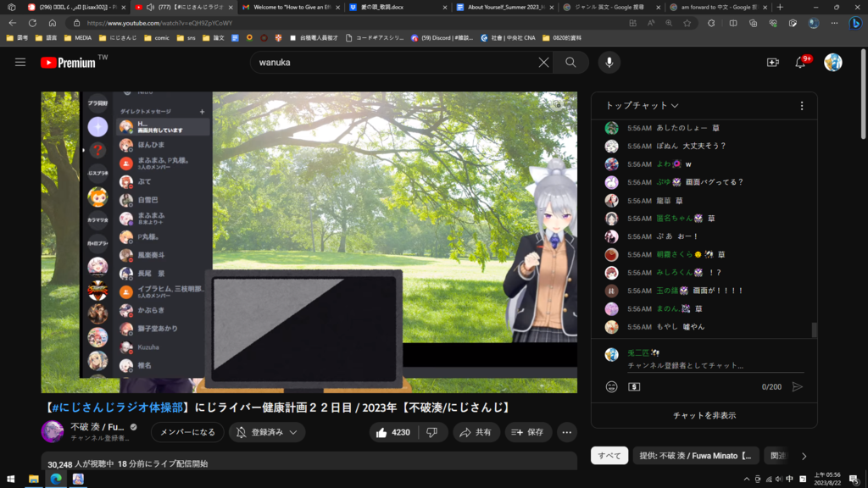The height and width of the screenshot is (488, 868).
Task: Switch to the first Lisax302 tab
Action: (x=75, y=7)
